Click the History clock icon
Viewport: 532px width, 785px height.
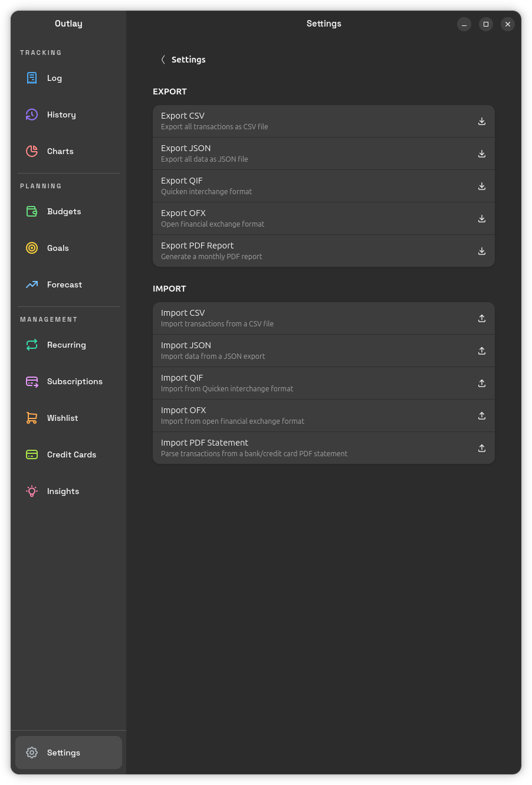tap(32, 115)
